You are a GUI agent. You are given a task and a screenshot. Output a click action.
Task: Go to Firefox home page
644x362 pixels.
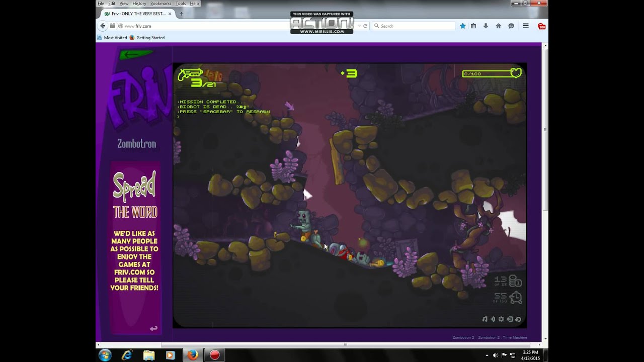coord(498,26)
